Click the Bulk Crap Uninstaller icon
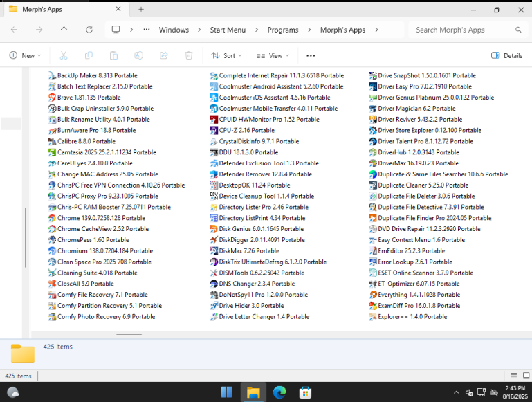Viewport: 532px width, 402px height. click(52, 109)
